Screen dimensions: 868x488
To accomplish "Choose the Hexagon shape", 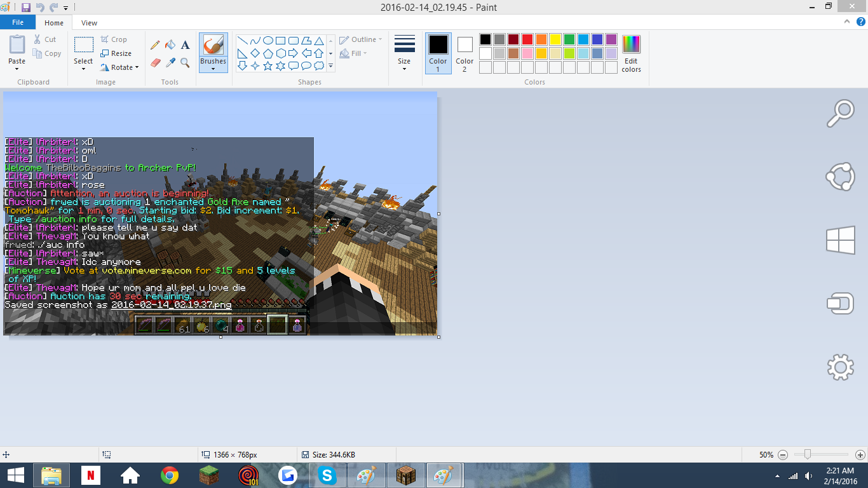I will coord(280,53).
